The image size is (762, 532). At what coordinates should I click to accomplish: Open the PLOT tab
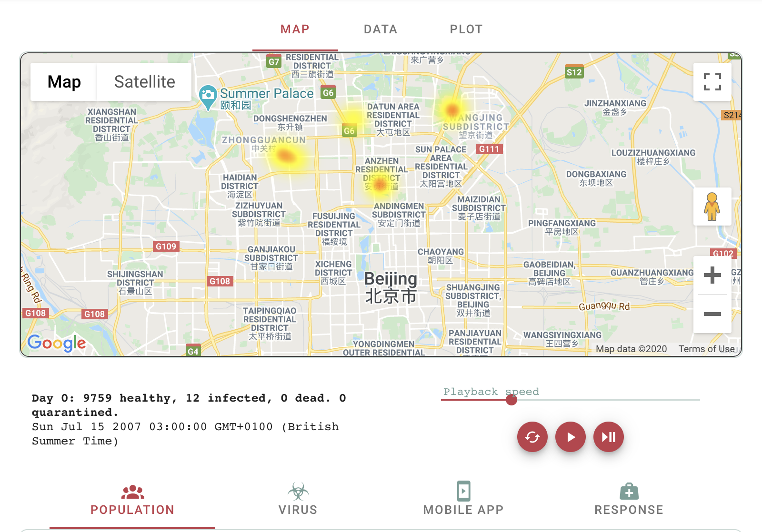466,30
